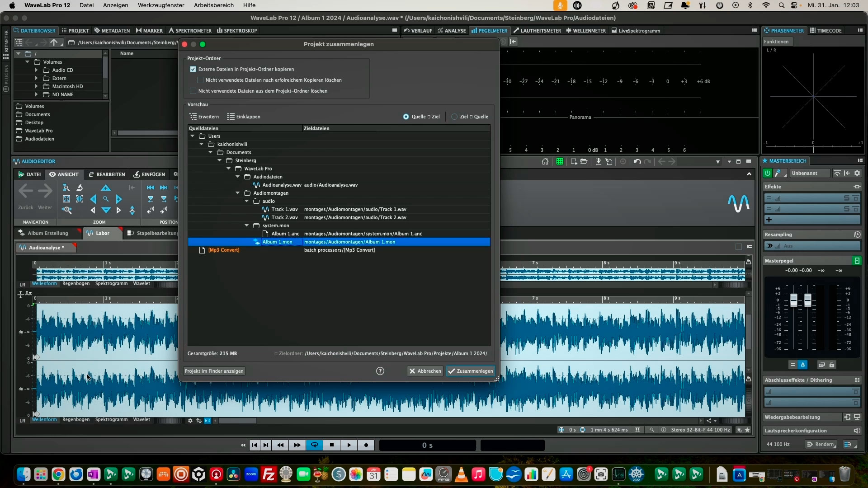868x488 pixels.
Task: Click Zurück navigation arrow in audio editor
Action: (x=25, y=192)
